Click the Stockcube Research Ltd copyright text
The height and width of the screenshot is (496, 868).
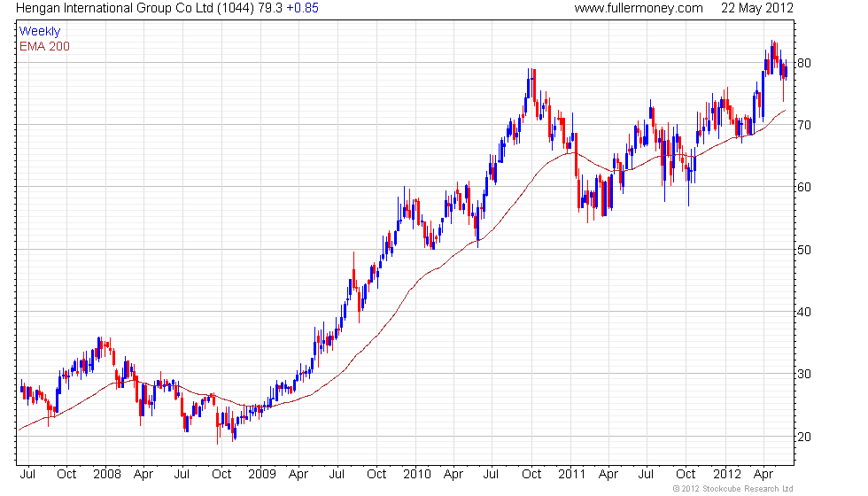click(732, 489)
